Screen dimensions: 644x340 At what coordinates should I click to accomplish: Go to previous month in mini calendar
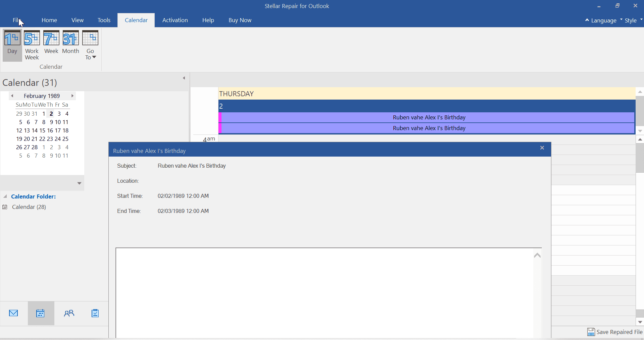click(x=12, y=96)
